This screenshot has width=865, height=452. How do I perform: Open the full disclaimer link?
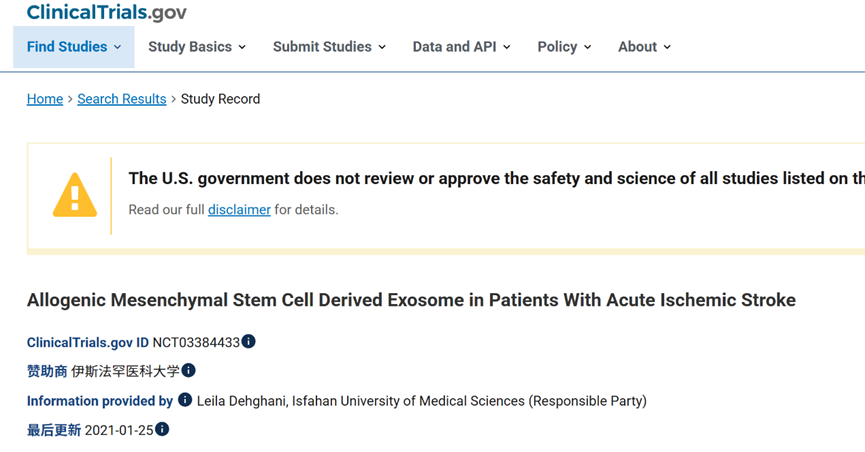[x=239, y=210]
